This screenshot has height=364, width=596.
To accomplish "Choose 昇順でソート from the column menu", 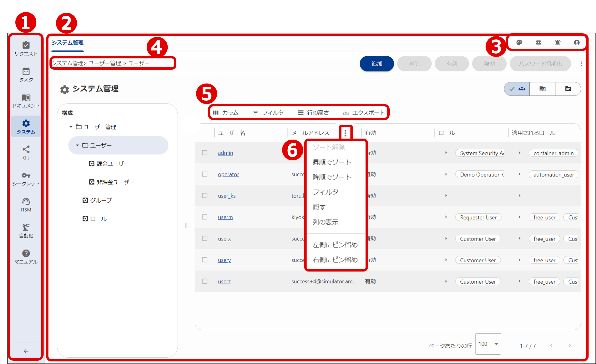I will coord(332,162).
